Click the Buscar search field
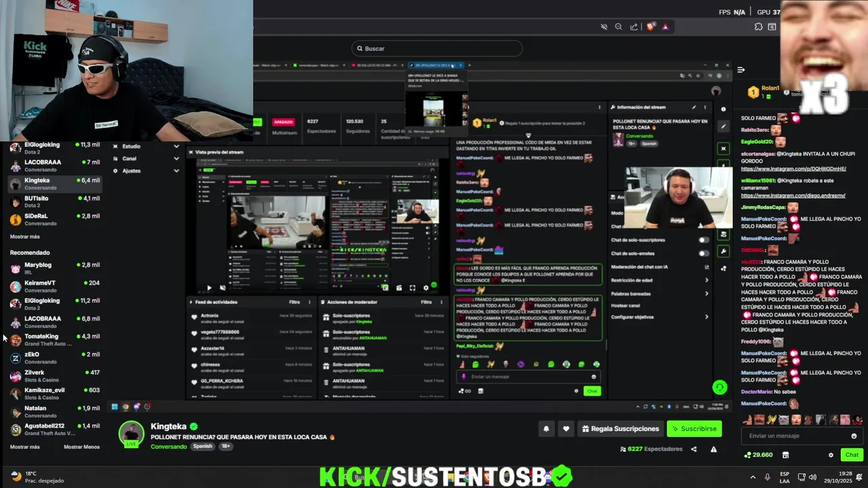This screenshot has height=488, width=868. pyautogui.click(x=437, y=48)
